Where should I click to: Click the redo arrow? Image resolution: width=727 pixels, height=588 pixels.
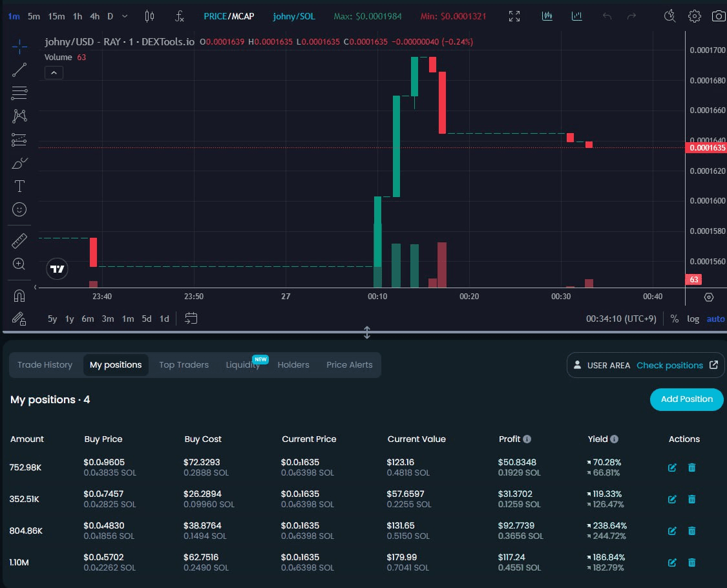(x=631, y=16)
